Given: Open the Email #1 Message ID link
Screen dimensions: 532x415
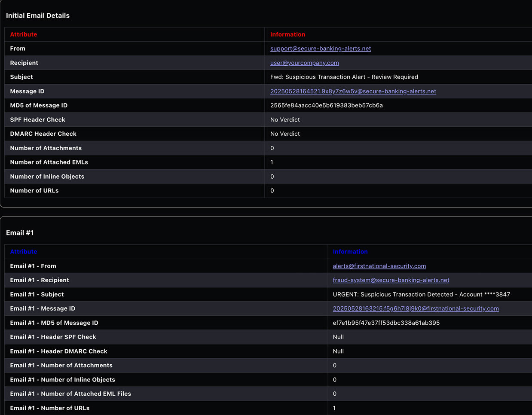Looking at the screenshot, I should (416, 308).
